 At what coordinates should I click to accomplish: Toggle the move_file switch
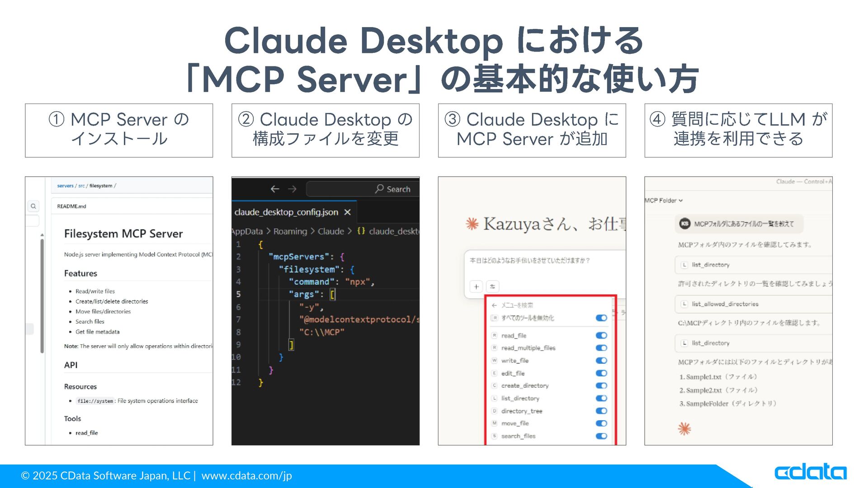click(x=601, y=423)
